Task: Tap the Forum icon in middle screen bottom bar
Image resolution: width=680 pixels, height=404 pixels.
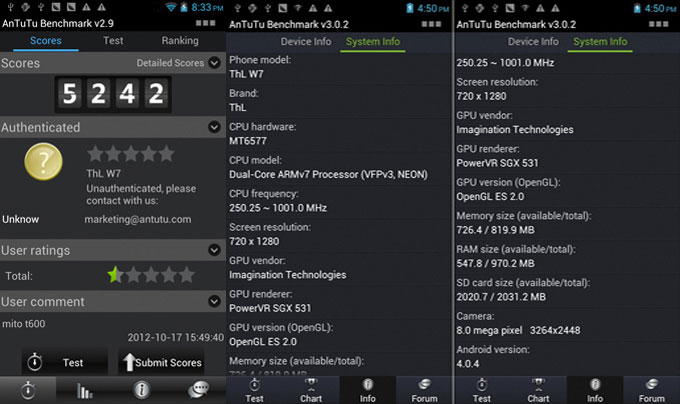Action: pyautogui.click(x=424, y=391)
